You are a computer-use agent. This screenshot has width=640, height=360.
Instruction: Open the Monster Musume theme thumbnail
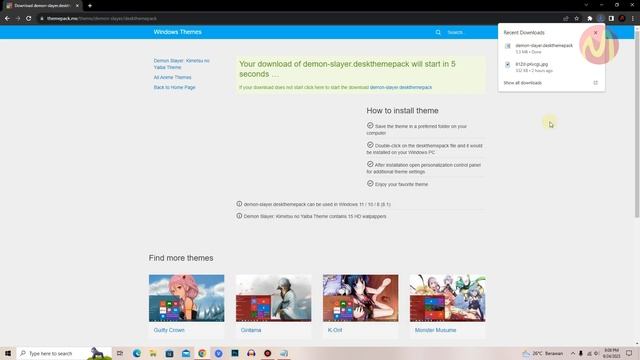pyautogui.click(x=448, y=298)
